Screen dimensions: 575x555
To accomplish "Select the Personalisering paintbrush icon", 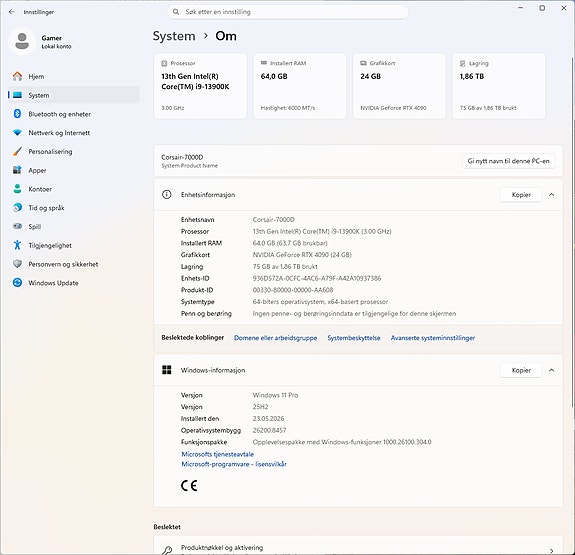I will point(17,151).
